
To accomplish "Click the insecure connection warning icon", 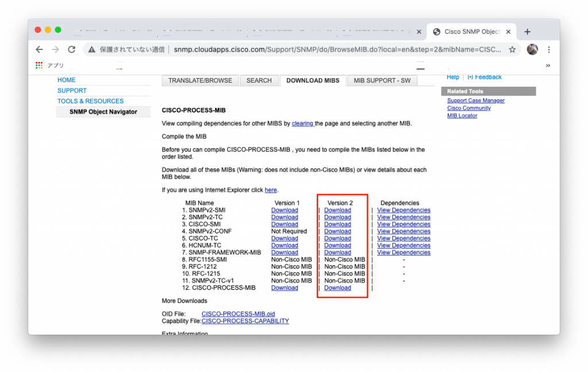I will coord(91,49).
